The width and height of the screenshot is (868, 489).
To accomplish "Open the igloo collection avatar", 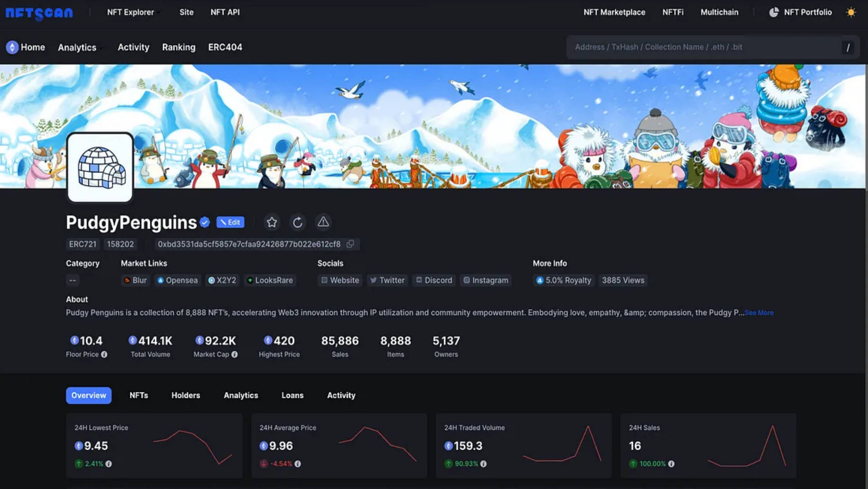I will point(100,167).
